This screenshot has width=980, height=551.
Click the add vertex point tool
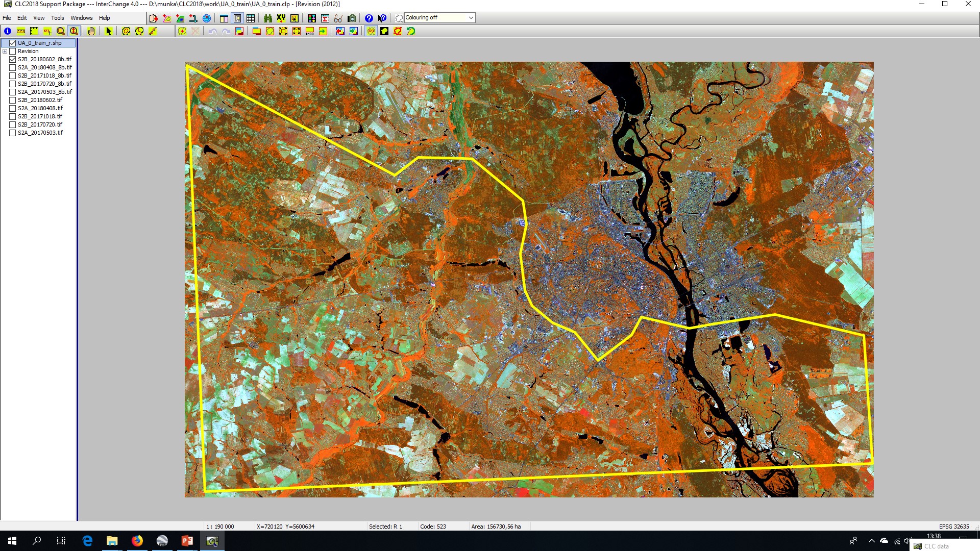(x=182, y=31)
